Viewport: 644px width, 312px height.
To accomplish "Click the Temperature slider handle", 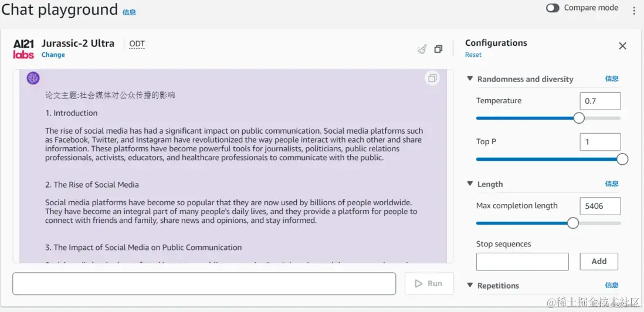I will pyautogui.click(x=579, y=118).
